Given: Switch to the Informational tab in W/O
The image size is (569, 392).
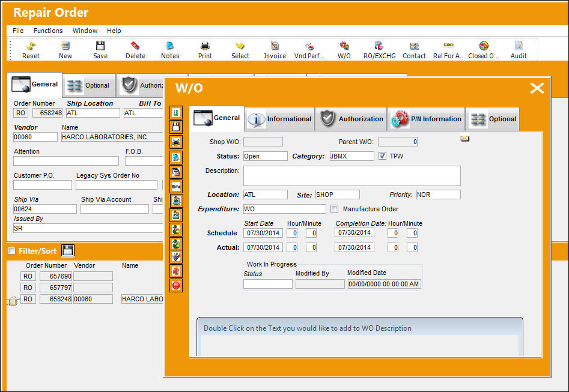Looking at the screenshot, I should point(279,119).
